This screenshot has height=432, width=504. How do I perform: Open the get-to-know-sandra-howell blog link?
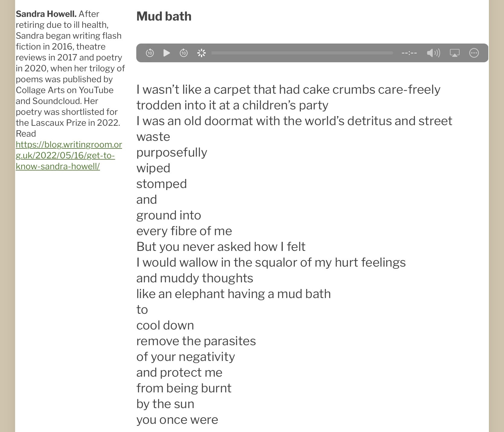(69, 155)
